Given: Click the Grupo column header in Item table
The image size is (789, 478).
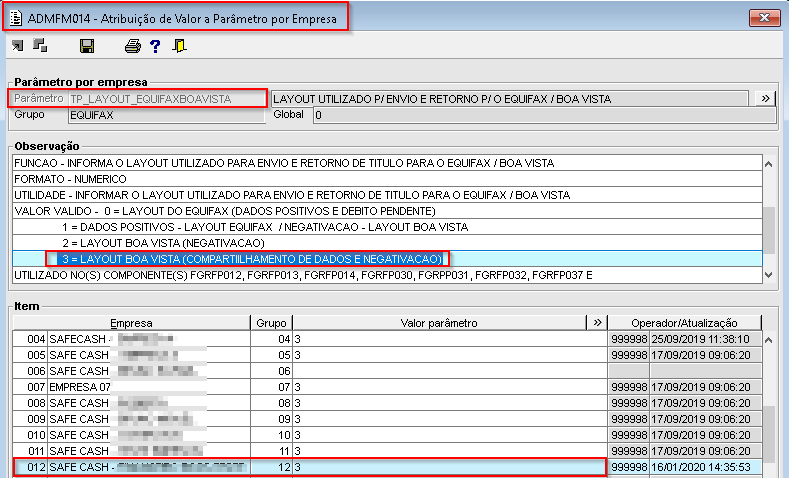Looking at the screenshot, I should 271,323.
